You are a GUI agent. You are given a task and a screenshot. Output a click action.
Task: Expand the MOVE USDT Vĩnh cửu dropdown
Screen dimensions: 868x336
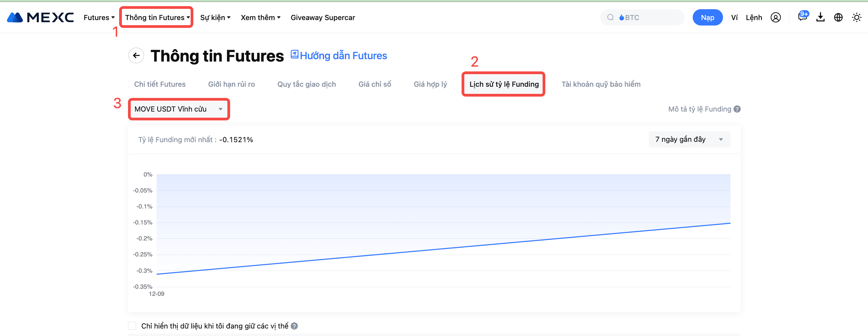(178, 109)
